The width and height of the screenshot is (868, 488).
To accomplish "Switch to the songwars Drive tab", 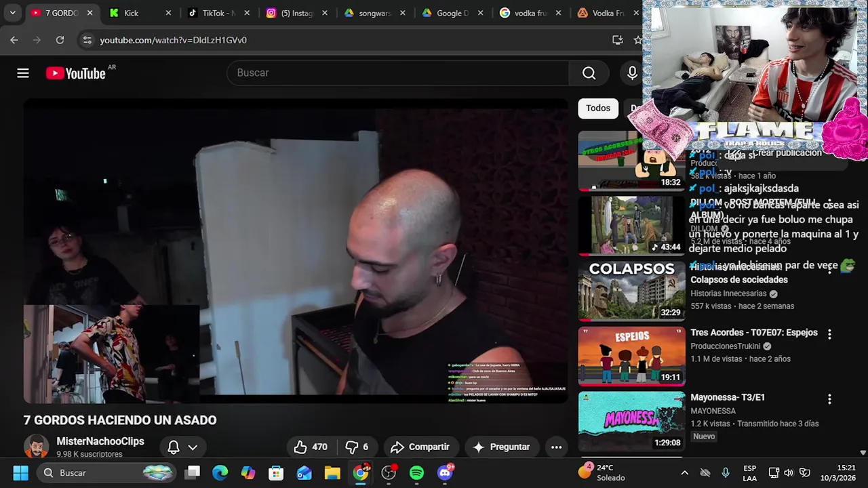I will [x=374, y=13].
